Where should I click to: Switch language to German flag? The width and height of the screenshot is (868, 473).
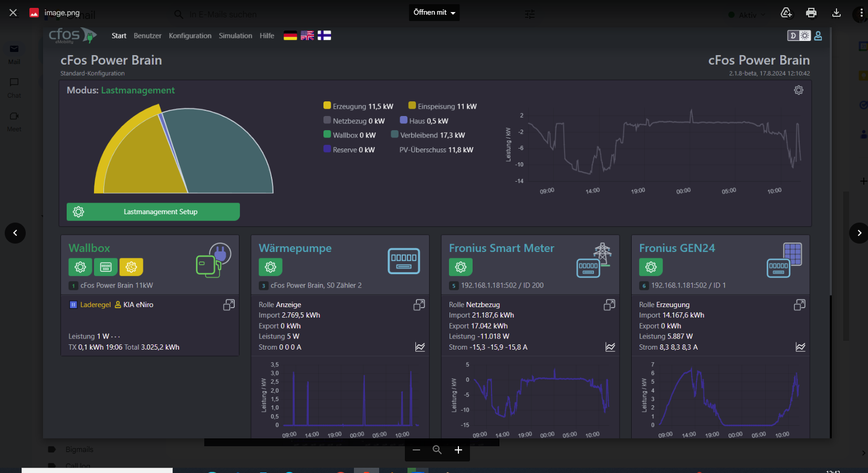tap(290, 36)
